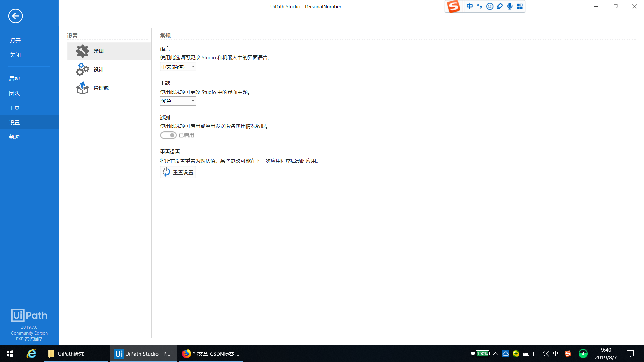The width and height of the screenshot is (644, 362).
Task: Click the back arrow to leave settings
Action: (x=15, y=16)
